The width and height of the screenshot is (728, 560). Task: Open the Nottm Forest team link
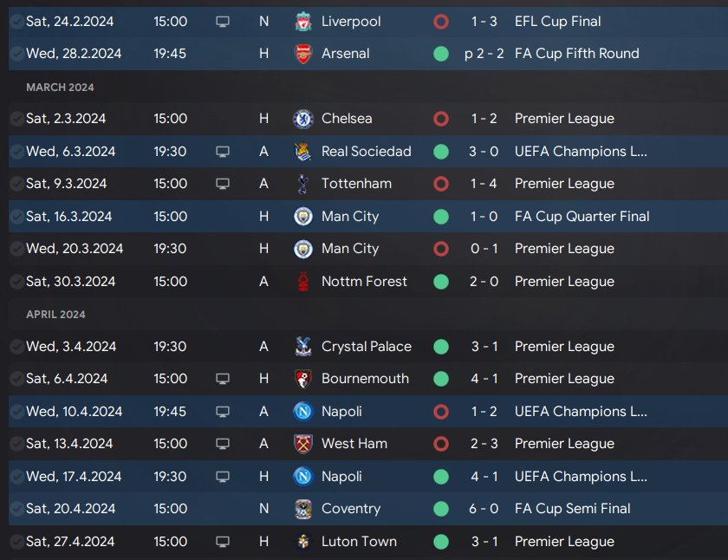(364, 282)
